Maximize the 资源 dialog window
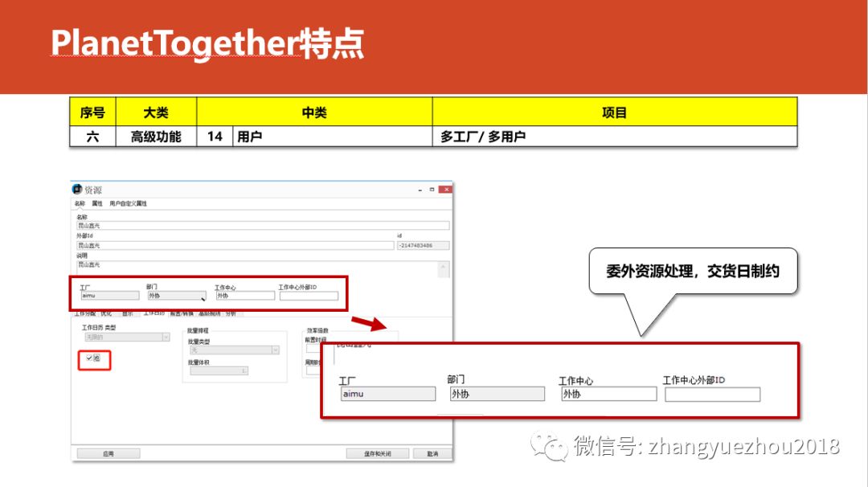This screenshot has width=868, height=487. 432,190
